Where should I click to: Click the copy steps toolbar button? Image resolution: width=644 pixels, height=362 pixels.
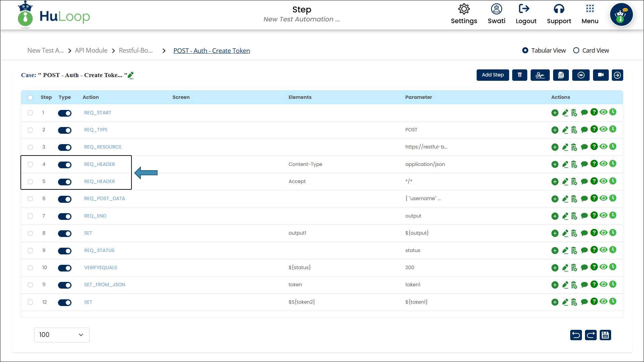tap(561, 75)
